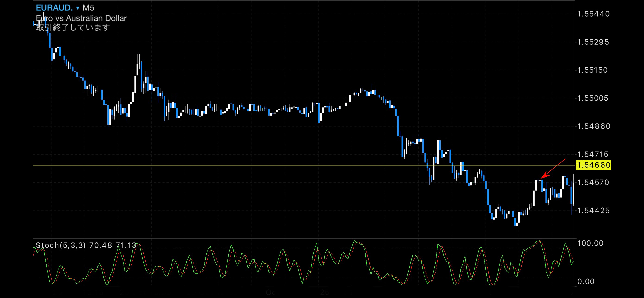This screenshot has width=644, height=298.
Task: Click the Euro vs Australian Dollar description
Action: click(81, 18)
